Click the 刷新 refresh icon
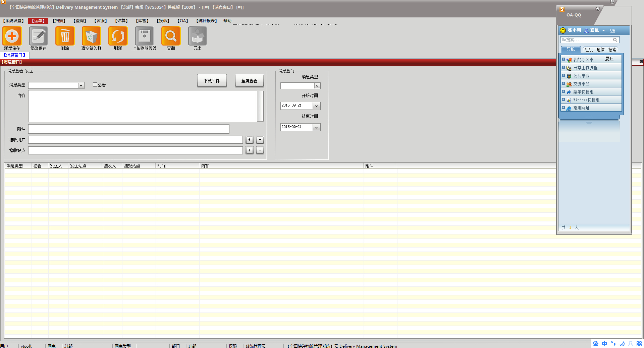The height and width of the screenshot is (348, 644). 118,36
